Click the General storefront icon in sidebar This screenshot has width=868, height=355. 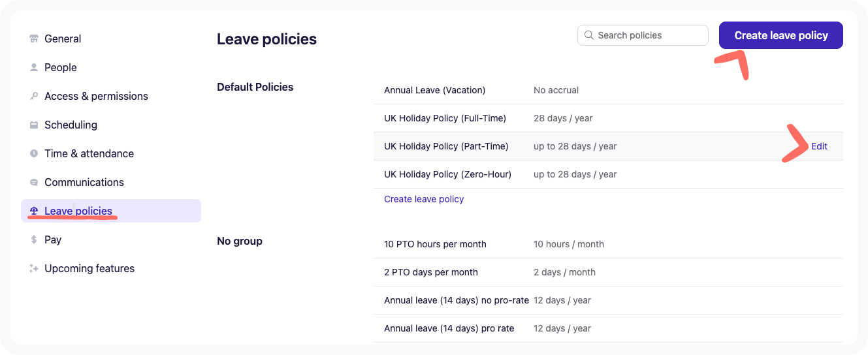tap(34, 39)
